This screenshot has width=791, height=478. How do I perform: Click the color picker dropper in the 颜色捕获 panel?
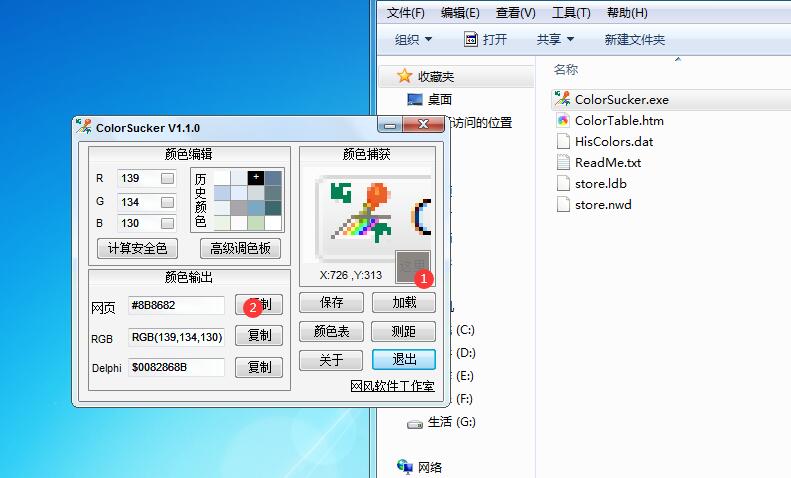point(412,265)
